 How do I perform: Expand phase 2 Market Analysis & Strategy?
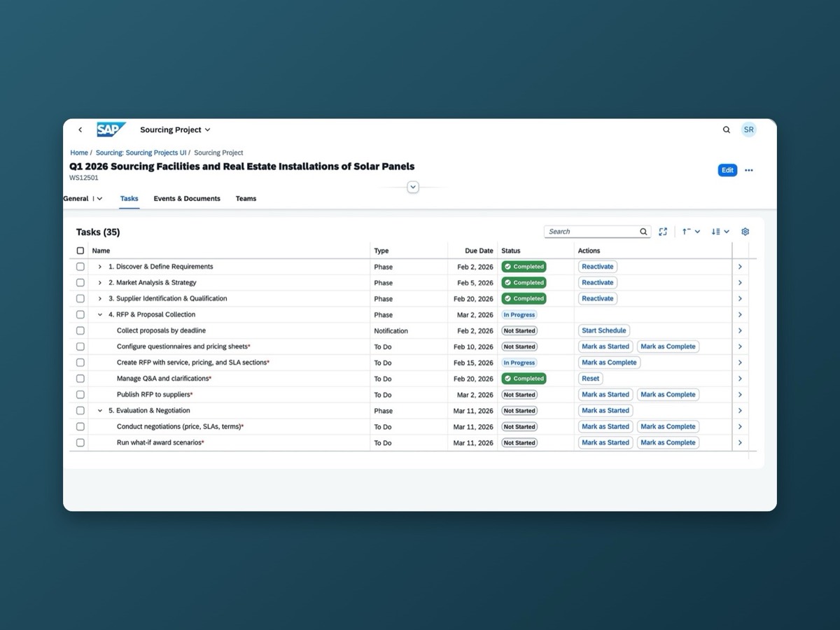click(100, 283)
